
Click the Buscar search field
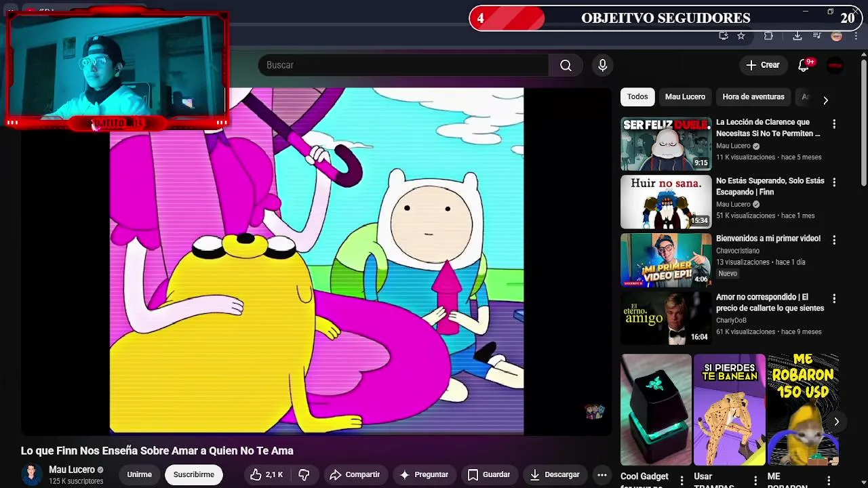click(403, 65)
